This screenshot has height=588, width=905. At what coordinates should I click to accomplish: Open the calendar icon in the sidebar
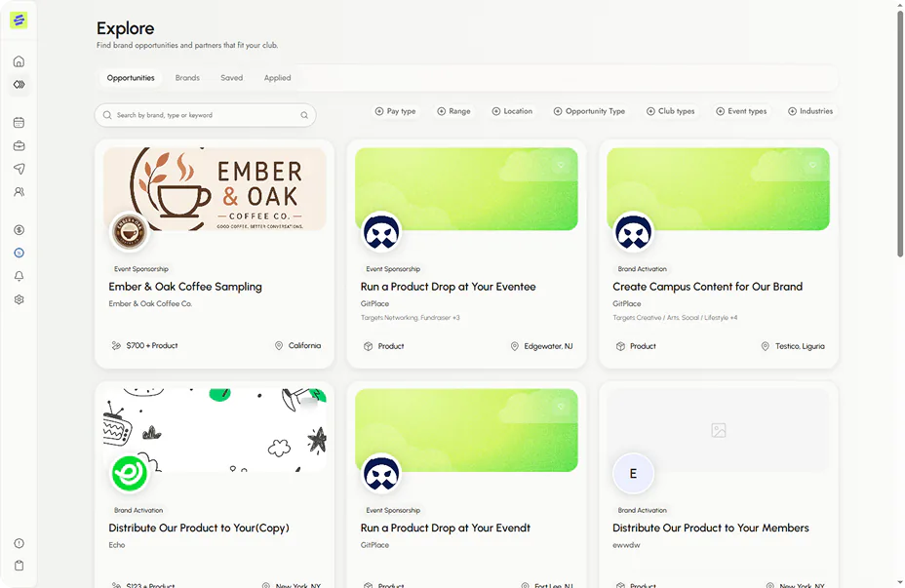pyautogui.click(x=20, y=122)
